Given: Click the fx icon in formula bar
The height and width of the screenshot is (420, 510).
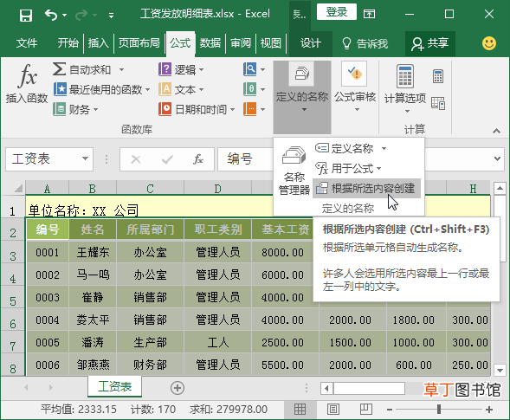Looking at the screenshot, I should tap(198, 159).
